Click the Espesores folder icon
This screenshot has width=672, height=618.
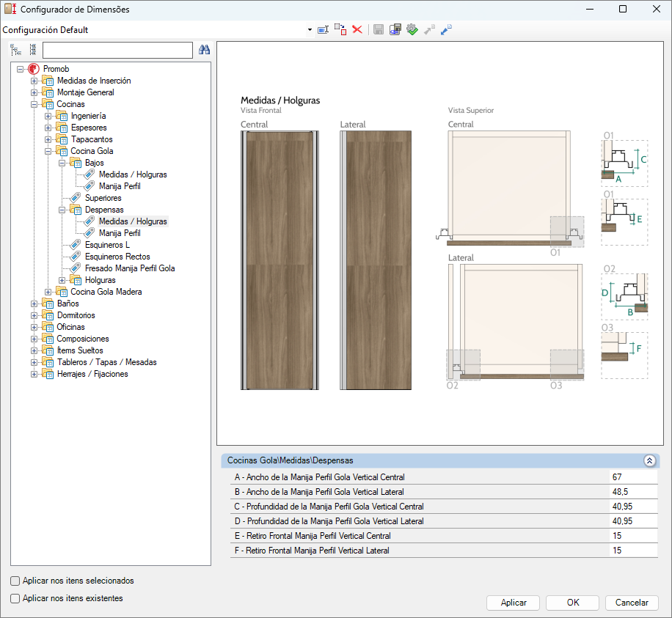pos(62,128)
